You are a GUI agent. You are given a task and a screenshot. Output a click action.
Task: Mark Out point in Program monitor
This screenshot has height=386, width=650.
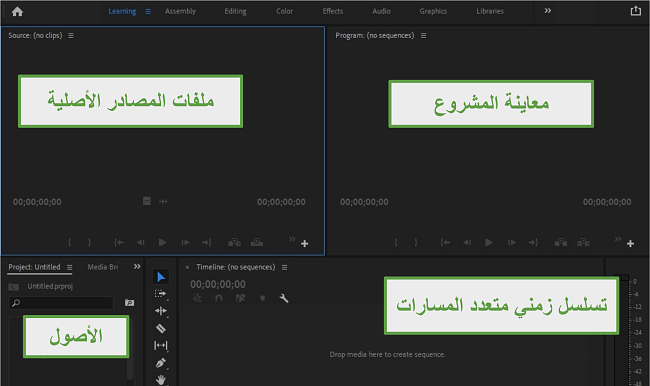pyautogui.click(x=416, y=242)
